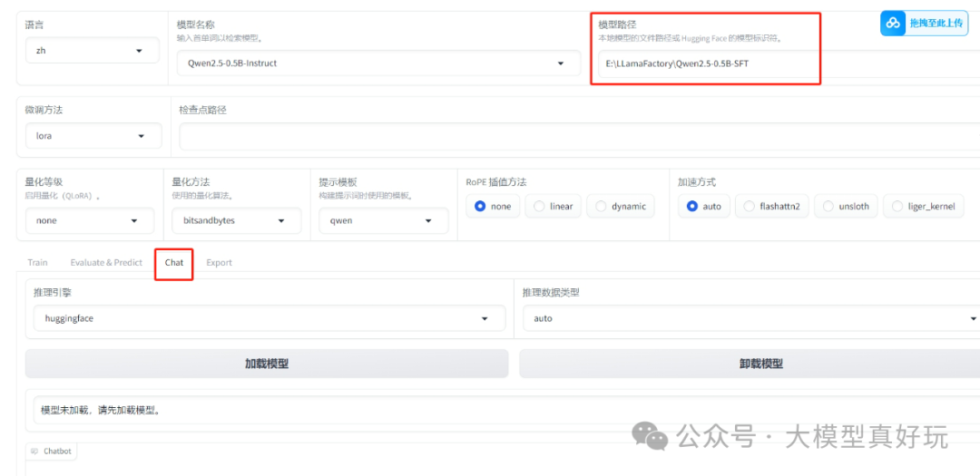The height and width of the screenshot is (476, 980).
Task: Click the empty checkpoint path field
Action: pyautogui.click(x=579, y=136)
